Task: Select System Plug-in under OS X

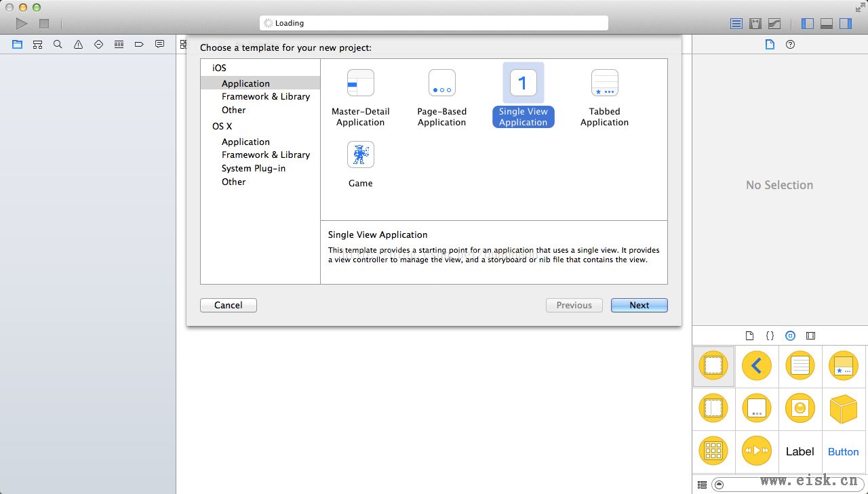Action: (254, 168)
